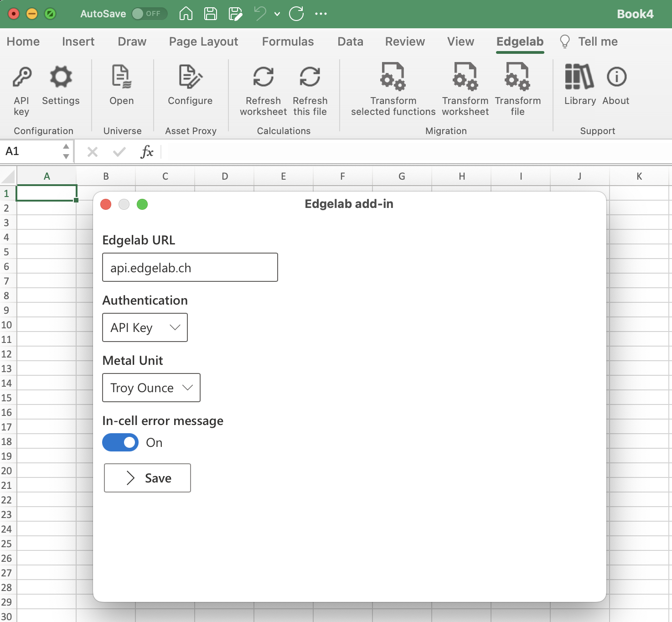The width and height of the screenshot is (672, 622).
Task: Click the Insert Function fx icon
Action: point(147,151)
